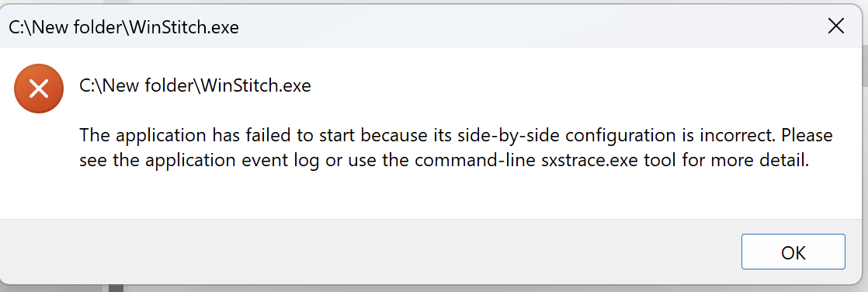Close the WinStitch.exe error dialog
Image resolution: width=868 pixels, height=292 pixels.
tap(835, 26)
